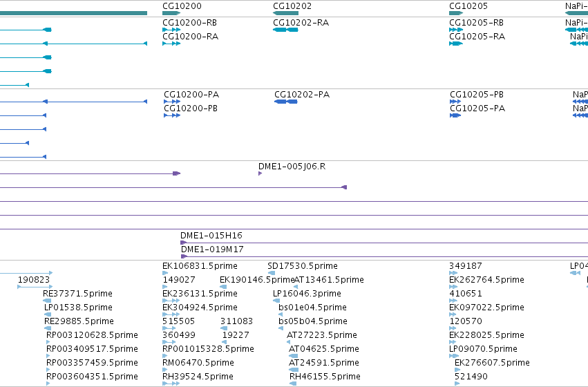This screenshot has width=588, height=387.
Task: Open transcript label CG10205-RB
Action: [x=476, y=23]
